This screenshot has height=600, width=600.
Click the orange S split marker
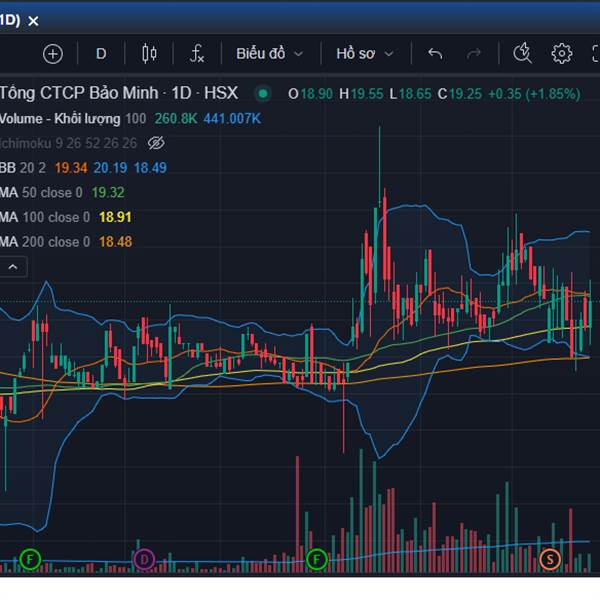point(549,558)
